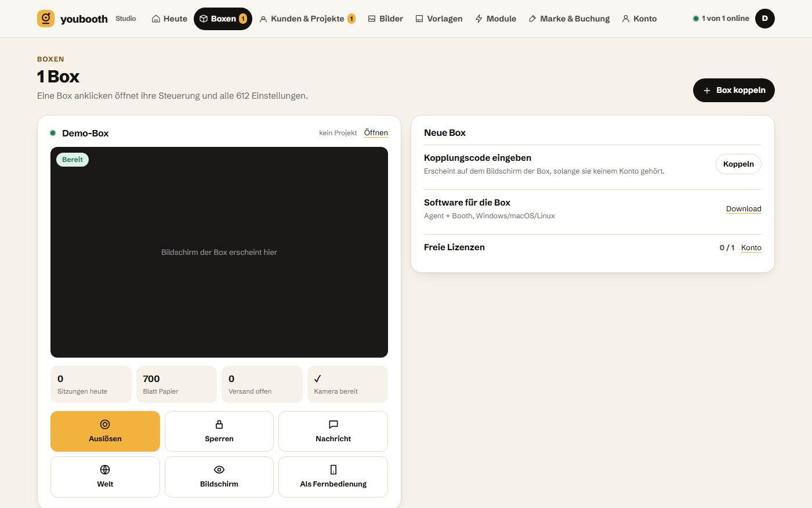Use box Als Fernbedienung
Screen dimensions: 812x508
[x=333, y=477]
